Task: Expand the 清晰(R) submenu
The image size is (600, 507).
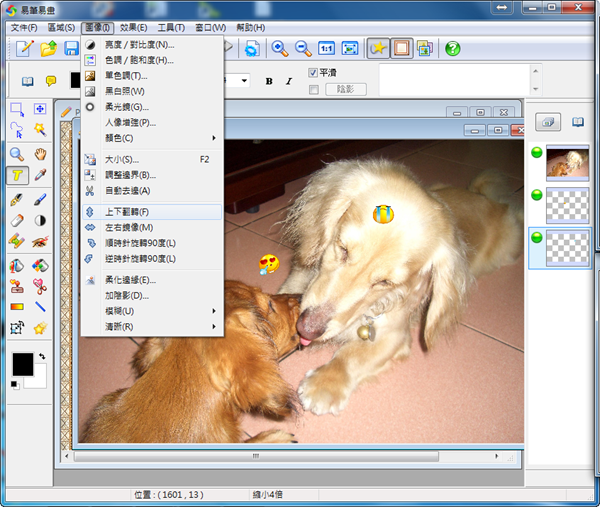Action: [152, 327]
